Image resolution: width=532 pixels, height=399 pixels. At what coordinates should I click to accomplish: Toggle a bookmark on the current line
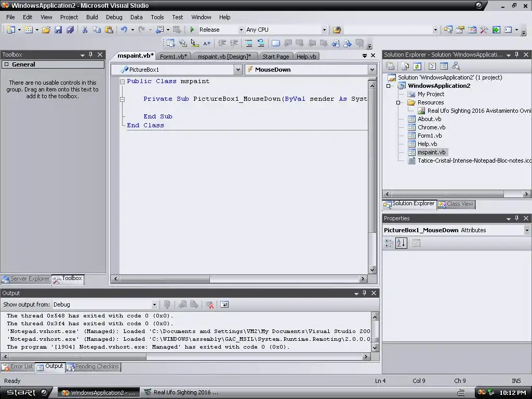coord(276,43)
